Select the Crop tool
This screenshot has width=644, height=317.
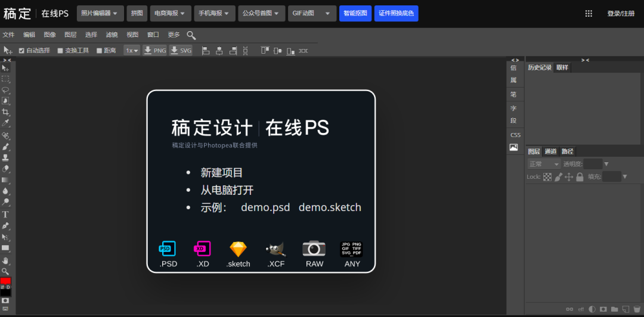pos(5,111)
